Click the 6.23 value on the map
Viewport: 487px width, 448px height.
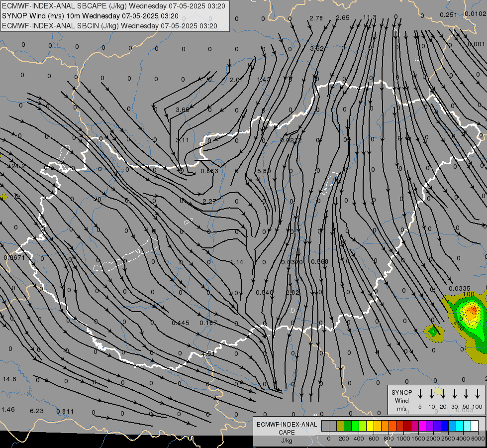[x=37, y=411]
